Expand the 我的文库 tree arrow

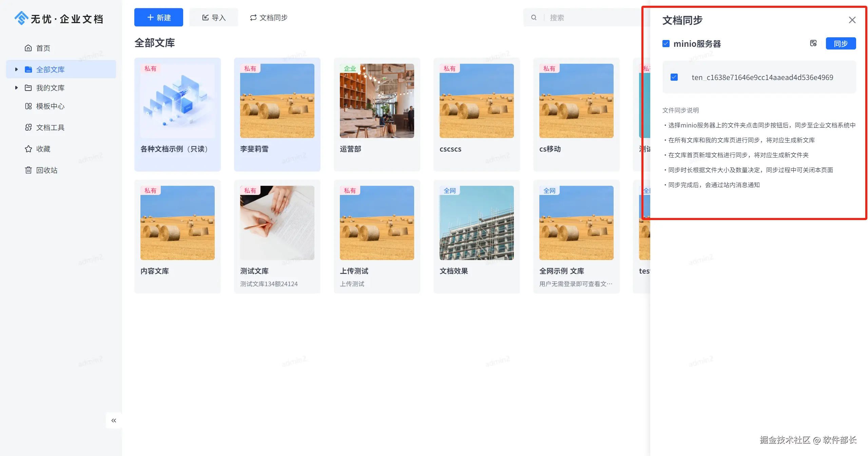[x=16, y=88]
